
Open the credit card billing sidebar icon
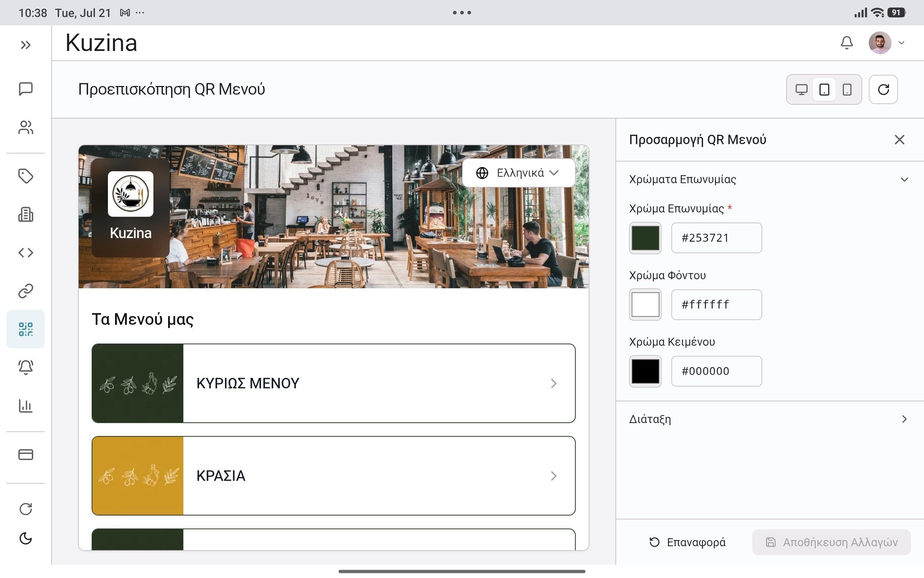(x=26, y=454)
